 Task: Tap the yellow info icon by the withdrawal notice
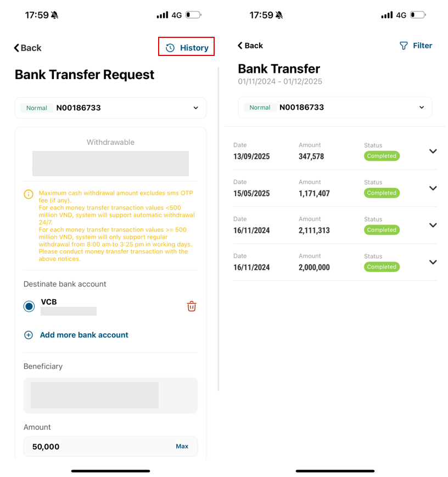pos(29,194)
